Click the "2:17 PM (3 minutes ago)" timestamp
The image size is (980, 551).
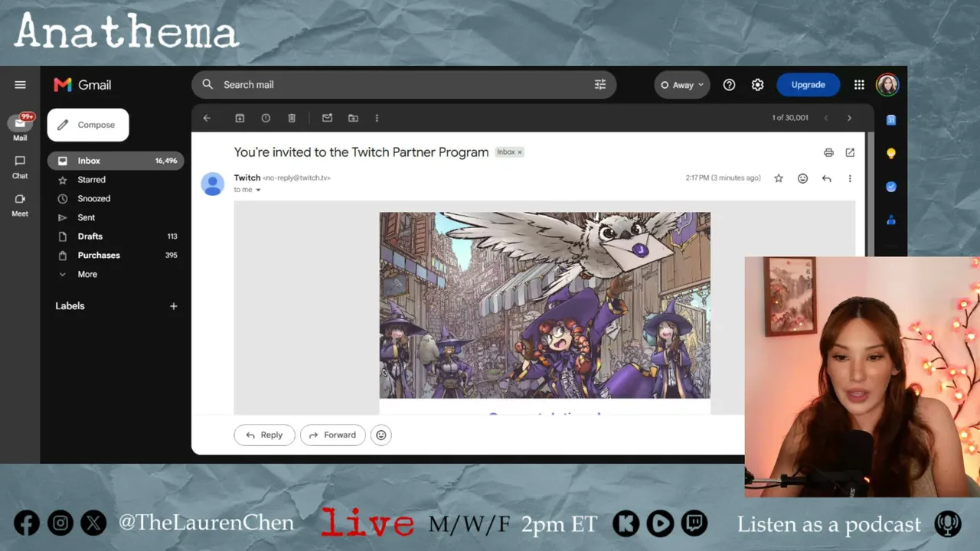(x=723, y=178)
